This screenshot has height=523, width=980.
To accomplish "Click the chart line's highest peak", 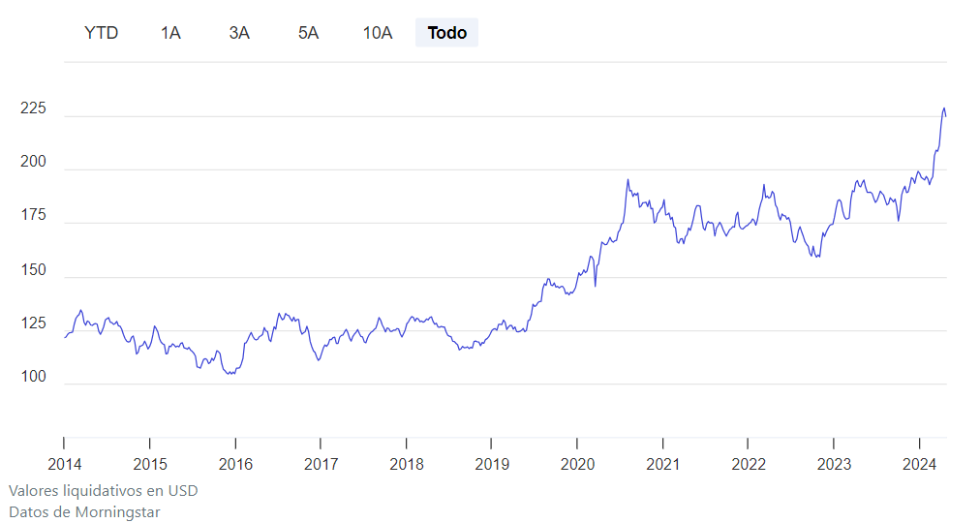I will (x=944, y=108).
